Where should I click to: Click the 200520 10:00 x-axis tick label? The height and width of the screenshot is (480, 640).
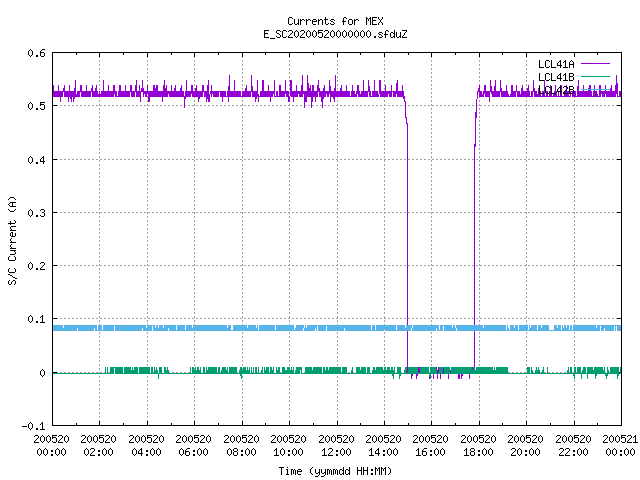288,446
